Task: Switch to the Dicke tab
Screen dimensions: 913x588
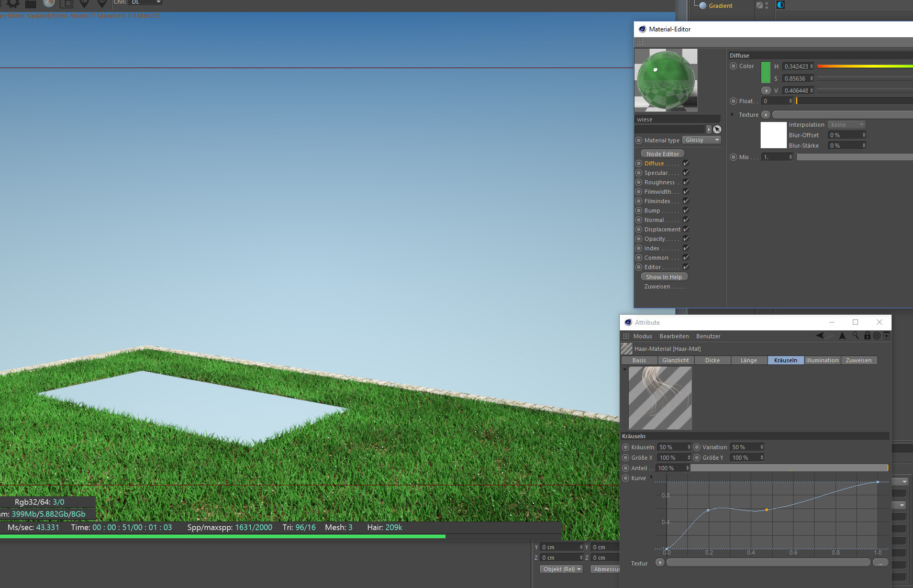Action: 712,360
